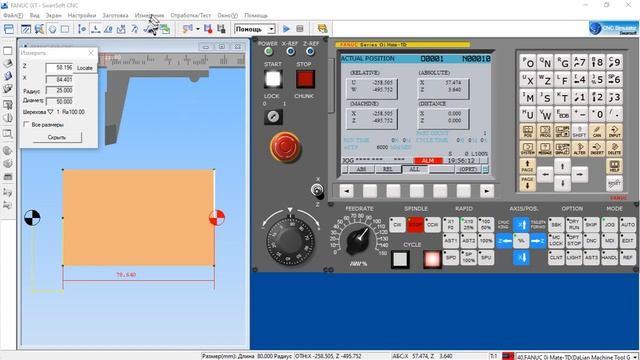The image size is (640, 360).
Task: Click the first icon in top toolbar
Action: point(9,29)
